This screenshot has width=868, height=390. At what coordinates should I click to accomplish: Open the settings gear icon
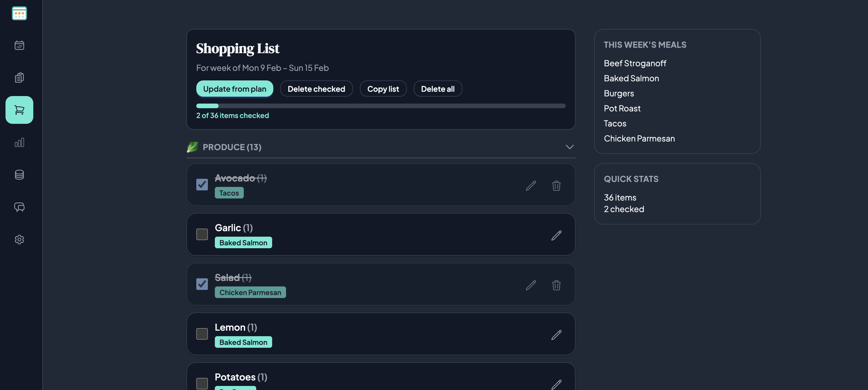click(19, 240)
